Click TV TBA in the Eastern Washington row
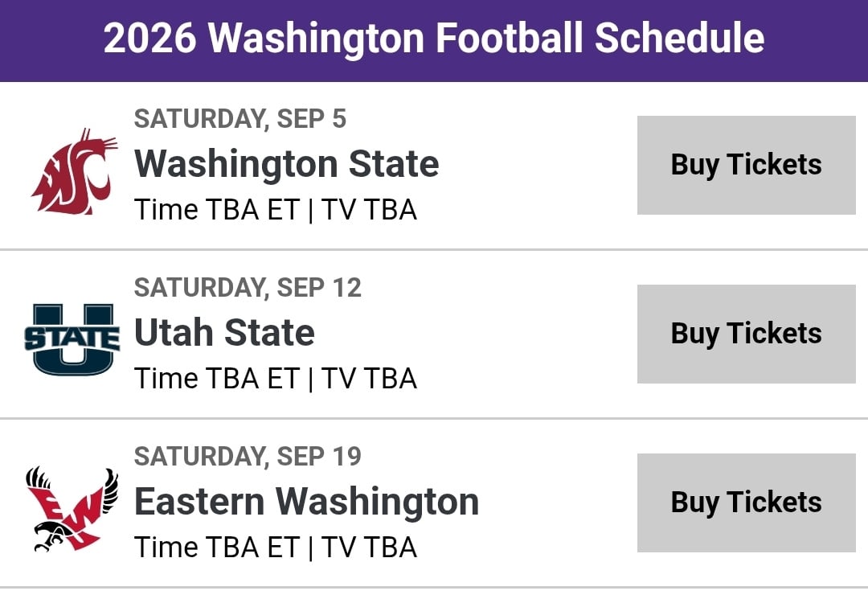The image size is (868, 599). (369, 548)
